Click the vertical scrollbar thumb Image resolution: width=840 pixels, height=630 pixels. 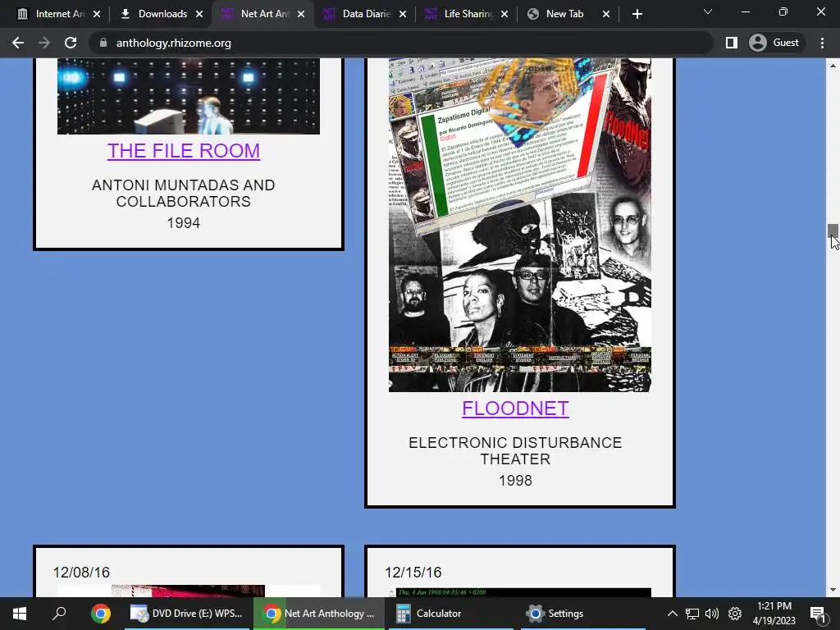[833, 230]
